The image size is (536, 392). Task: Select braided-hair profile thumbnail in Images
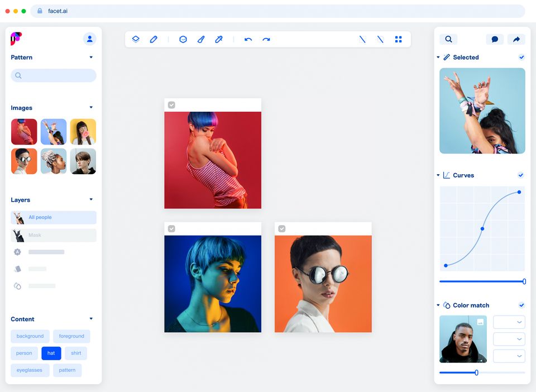pyautogui.click(x=54, y=161)
